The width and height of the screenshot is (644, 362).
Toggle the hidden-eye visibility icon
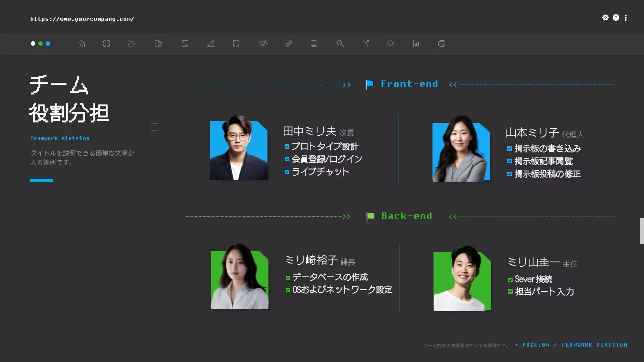(263, 44)
